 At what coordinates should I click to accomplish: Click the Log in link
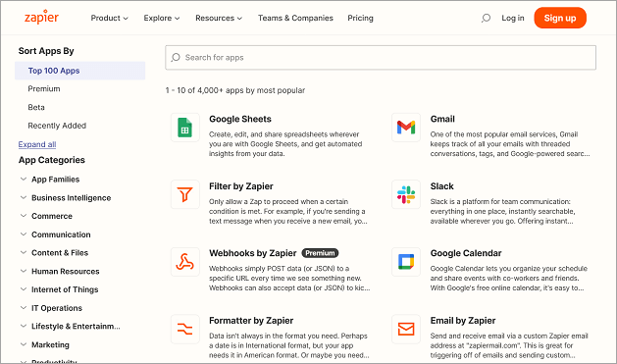513,18
